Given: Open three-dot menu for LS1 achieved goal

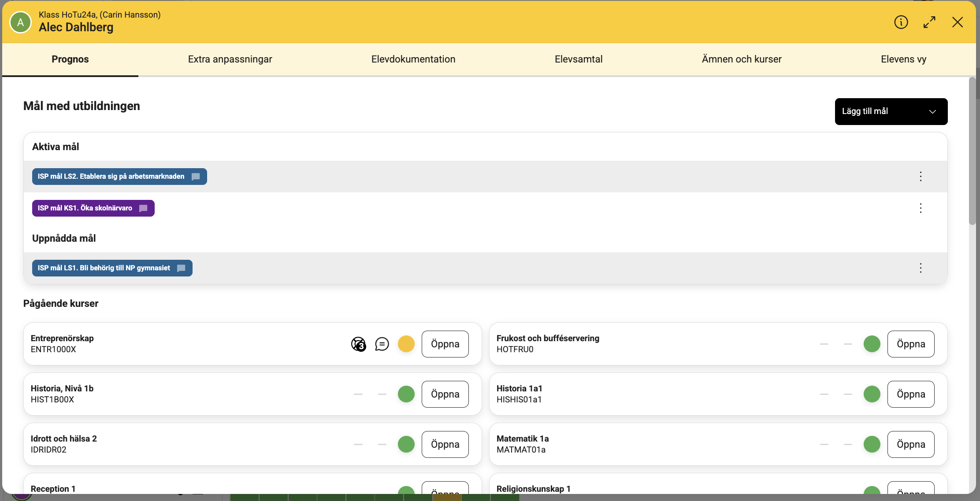Looking at the screenshot, I should pyautogui.click(x=921, y=268).
